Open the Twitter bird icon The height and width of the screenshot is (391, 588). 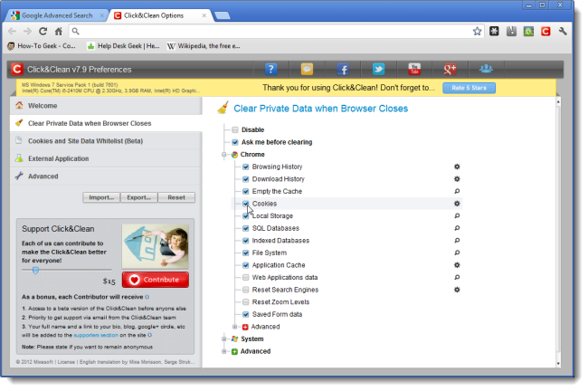[x=378, y=69]
